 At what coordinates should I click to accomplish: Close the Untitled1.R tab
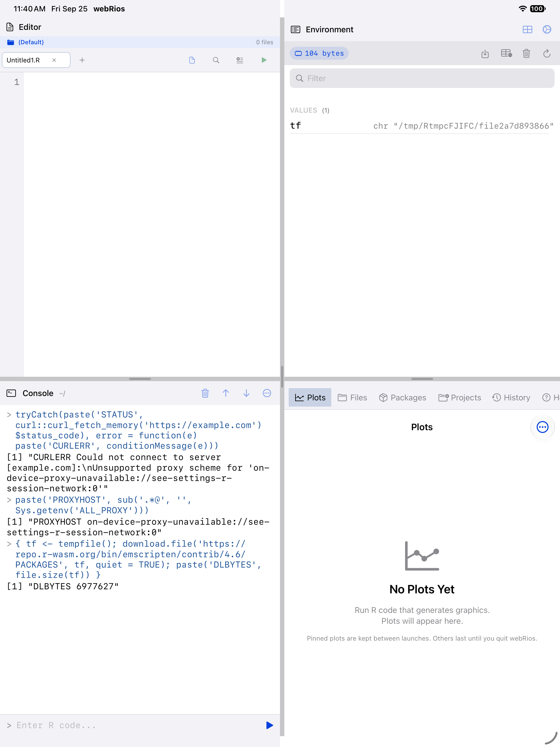(x=54, y=60)
